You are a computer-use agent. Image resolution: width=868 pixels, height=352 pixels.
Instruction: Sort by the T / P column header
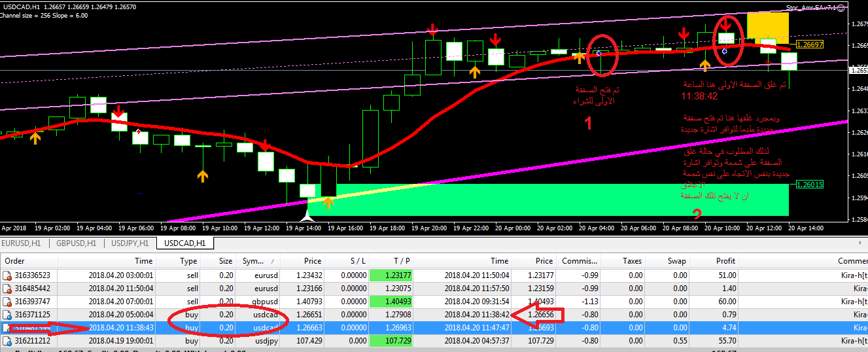point(402,261)
